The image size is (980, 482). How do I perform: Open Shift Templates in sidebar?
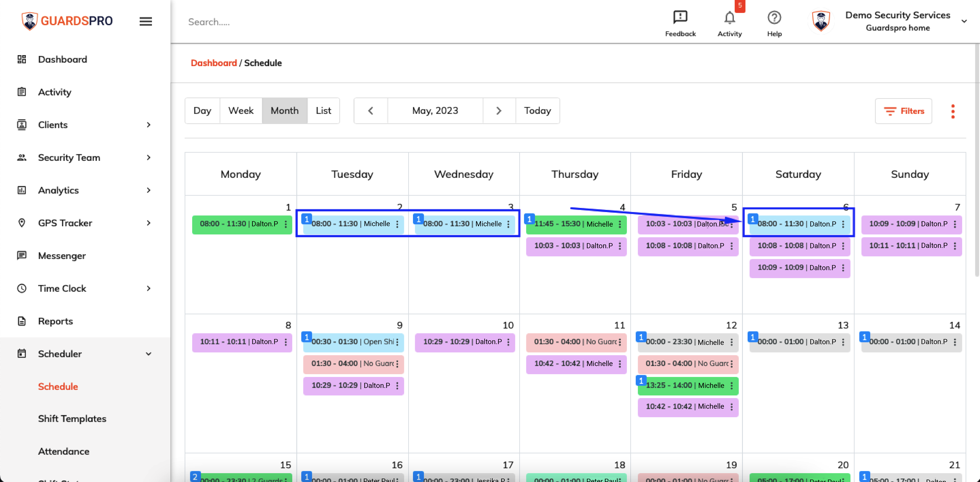[72, 419]
